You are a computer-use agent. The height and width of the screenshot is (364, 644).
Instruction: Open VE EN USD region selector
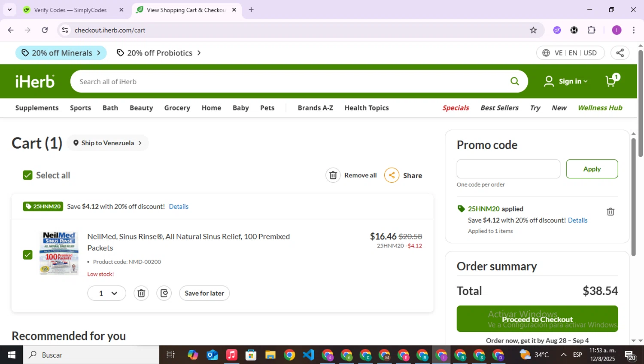pos(570,53)
